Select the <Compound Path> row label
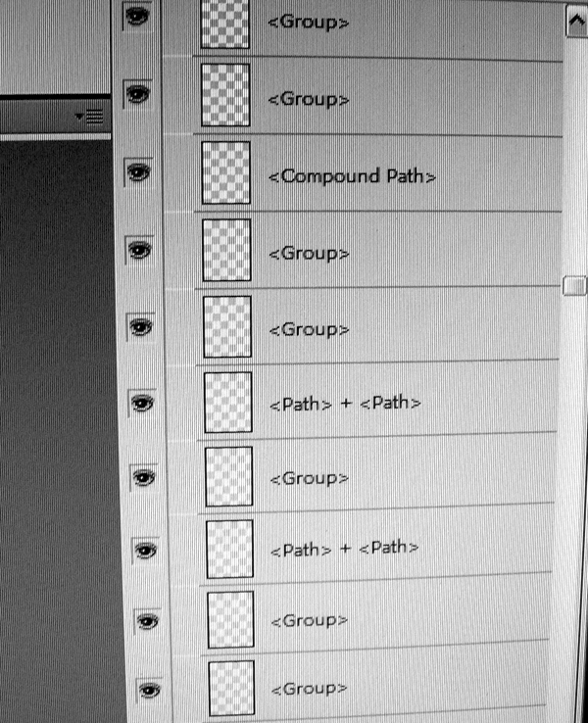588x723 pixels. click(352, 176)
